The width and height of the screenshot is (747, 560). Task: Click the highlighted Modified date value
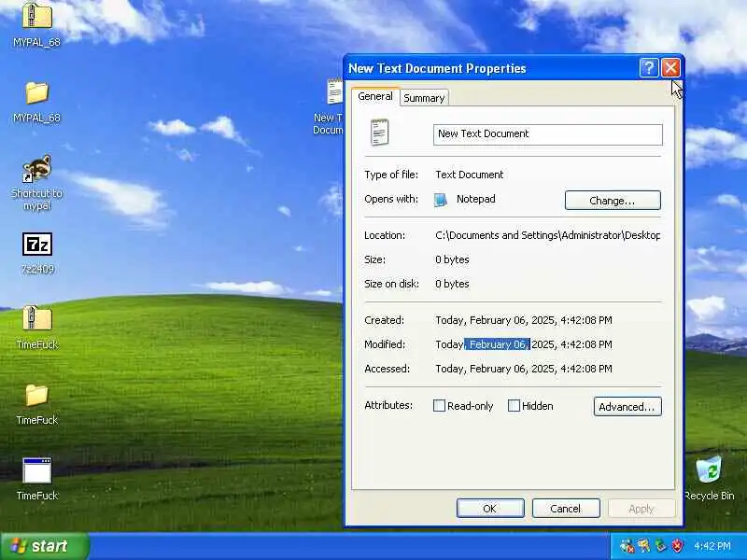point(524,344)
